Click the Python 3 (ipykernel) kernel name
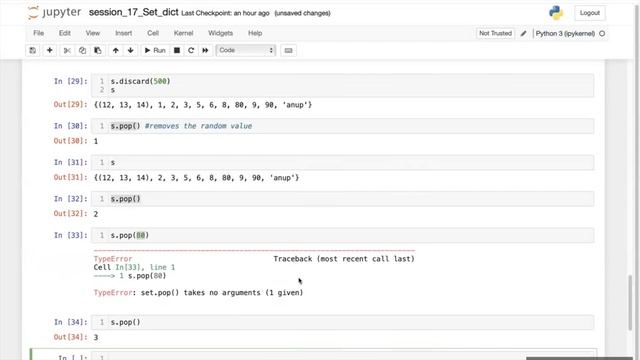Viewport: 640px width, 360px height. pos(565,33)
